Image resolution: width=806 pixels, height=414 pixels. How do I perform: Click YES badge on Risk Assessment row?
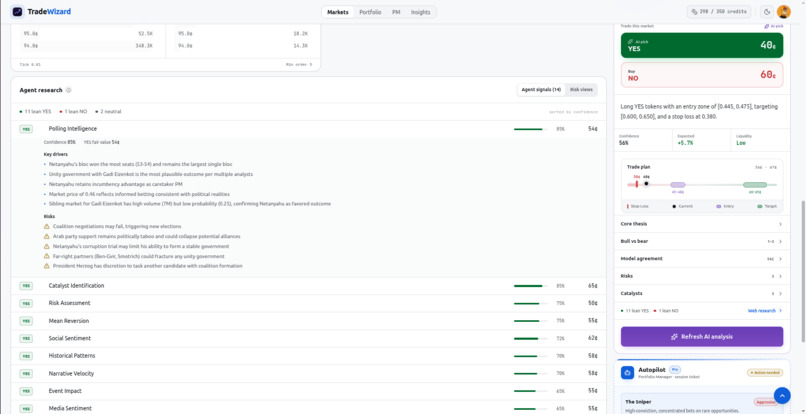click(26, 303)
